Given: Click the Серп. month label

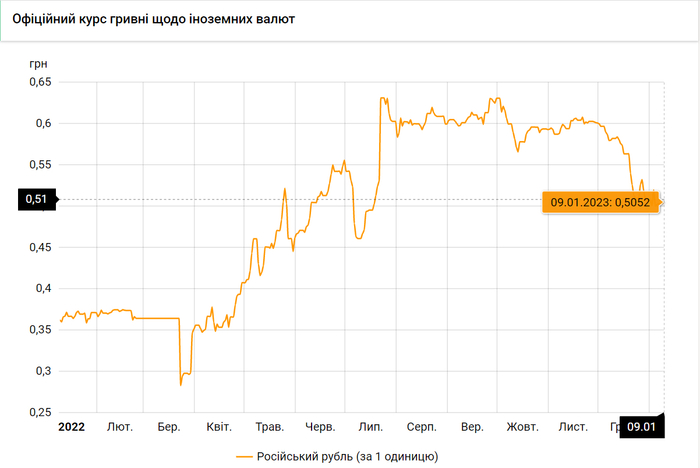Looking at the screenshot, I should point(421,427).
